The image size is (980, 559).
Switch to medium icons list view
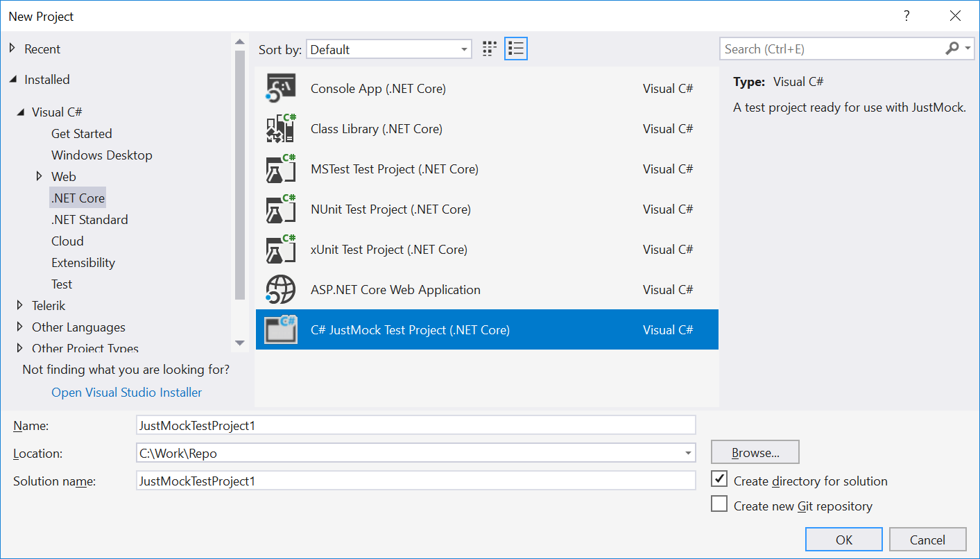pyautogui.click(x=515, y=49)
